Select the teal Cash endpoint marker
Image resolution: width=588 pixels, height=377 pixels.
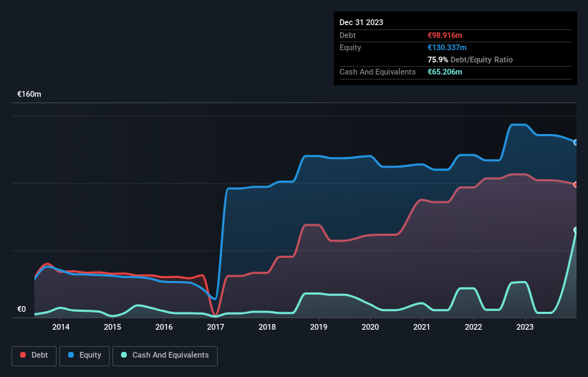click(x=576, y=230)
